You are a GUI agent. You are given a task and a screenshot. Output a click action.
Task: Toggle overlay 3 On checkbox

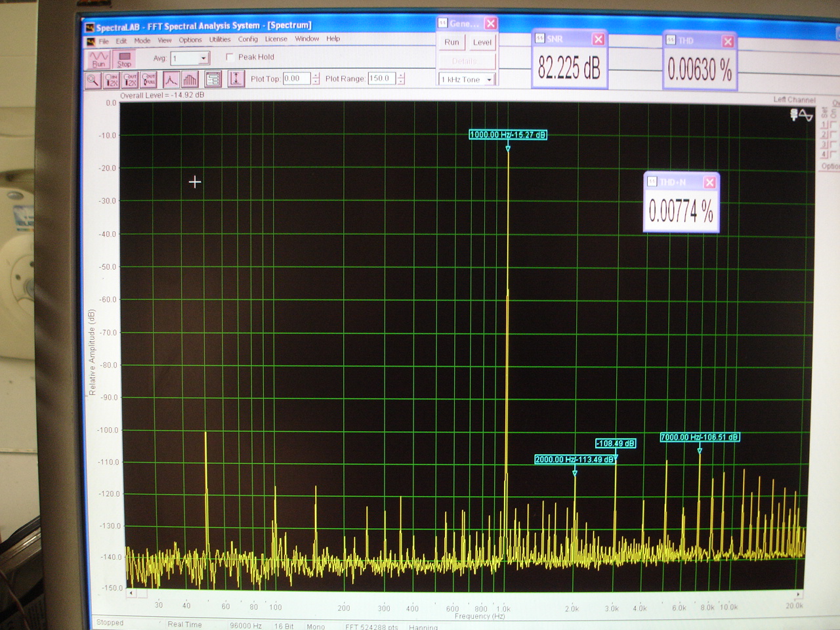point(833,144)
